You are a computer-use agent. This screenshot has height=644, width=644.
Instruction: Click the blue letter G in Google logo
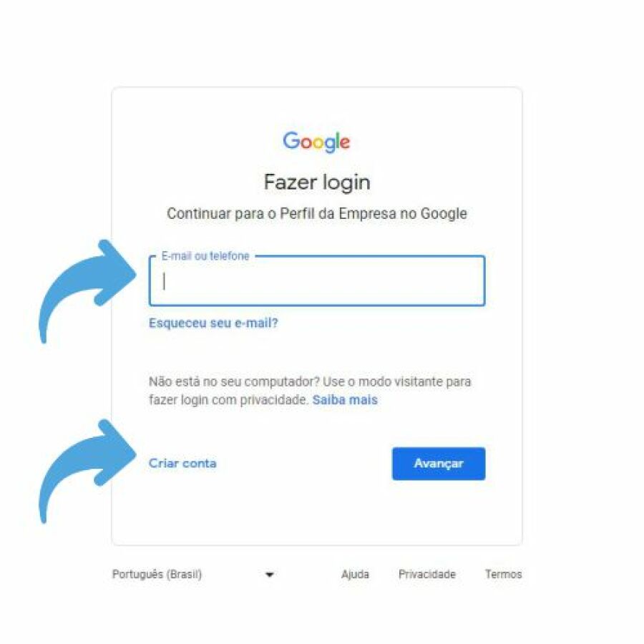point(291,140)
